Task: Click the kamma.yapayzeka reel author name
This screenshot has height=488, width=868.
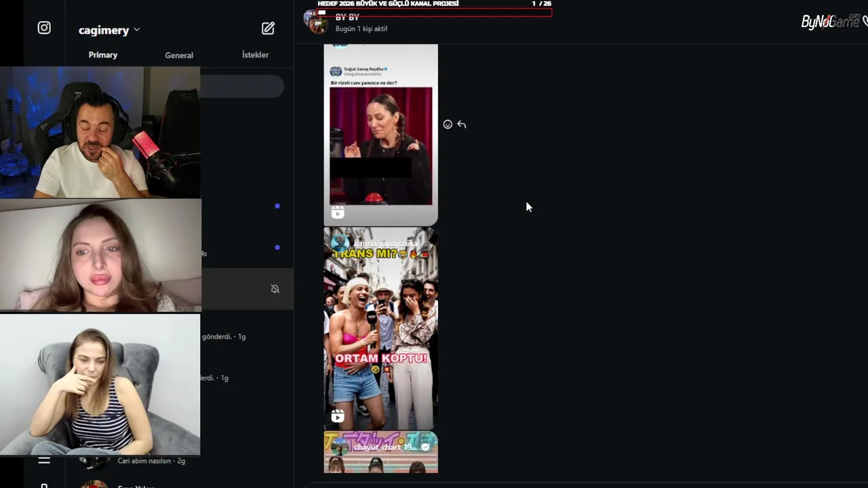Action: pyautogui.click(x=384, y=243)
